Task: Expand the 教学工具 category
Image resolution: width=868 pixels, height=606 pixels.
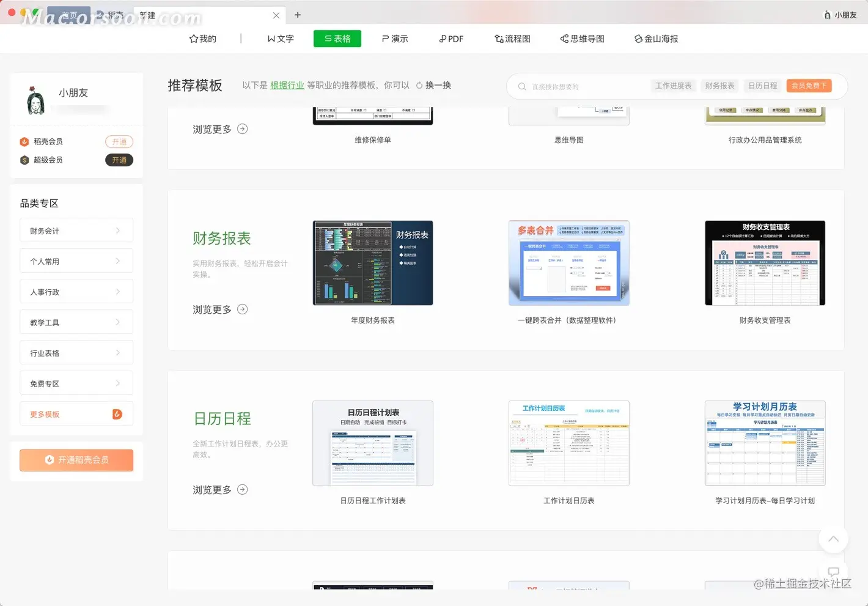Action: 76,322
